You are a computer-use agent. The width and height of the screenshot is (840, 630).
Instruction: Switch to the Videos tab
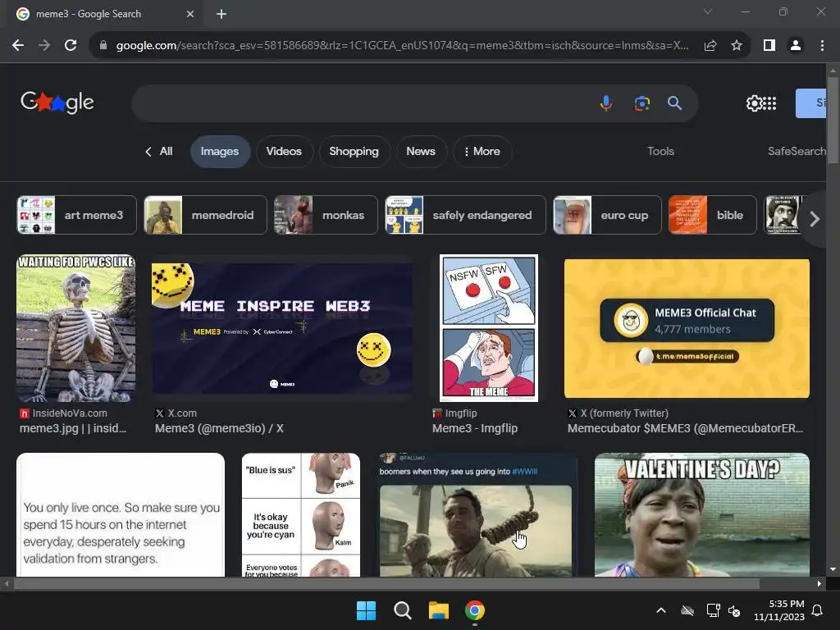click(284, 152)
